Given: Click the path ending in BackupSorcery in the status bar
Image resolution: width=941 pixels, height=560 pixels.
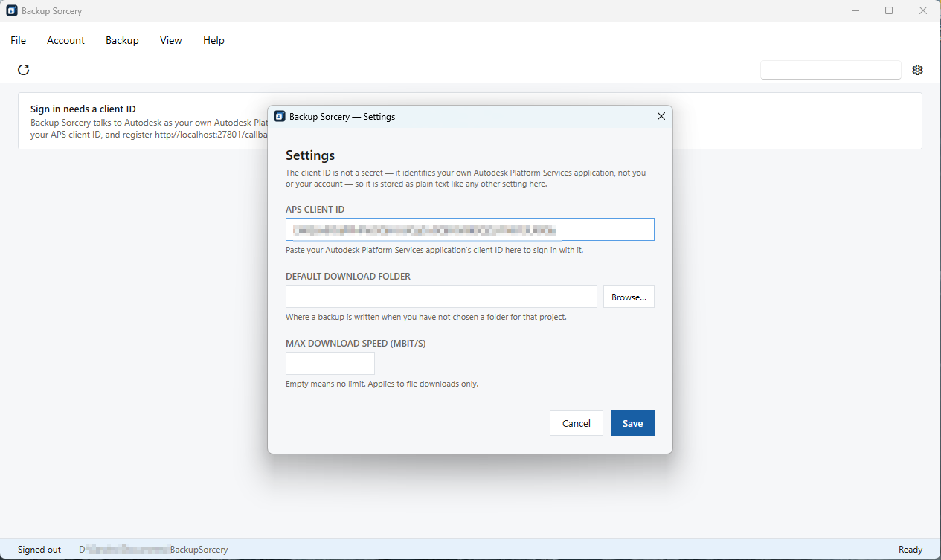Looking at the screenshot, I should pyautogui.click(x=153, y=550).
